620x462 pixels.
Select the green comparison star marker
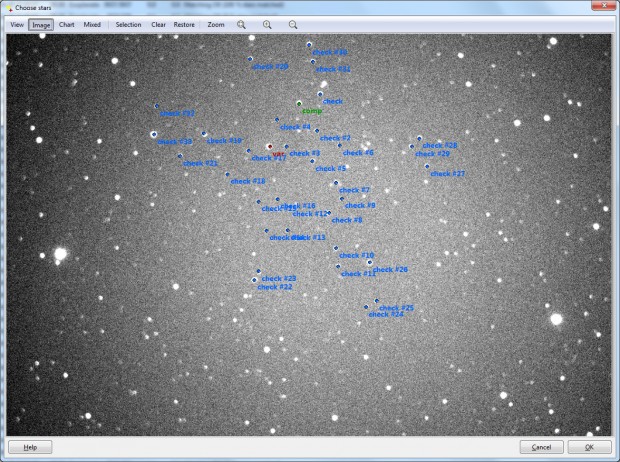(299, 104)
